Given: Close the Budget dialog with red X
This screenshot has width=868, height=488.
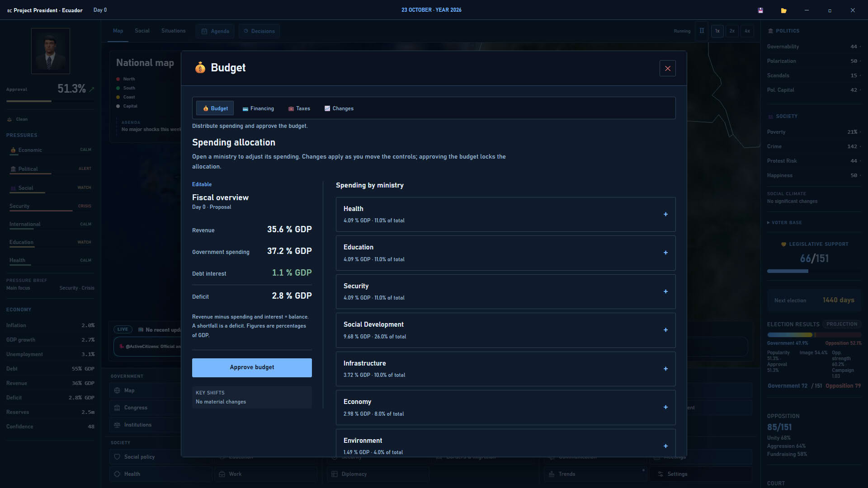Looking at the screenshot, I should pyautogui.click(x=667, y=68).
